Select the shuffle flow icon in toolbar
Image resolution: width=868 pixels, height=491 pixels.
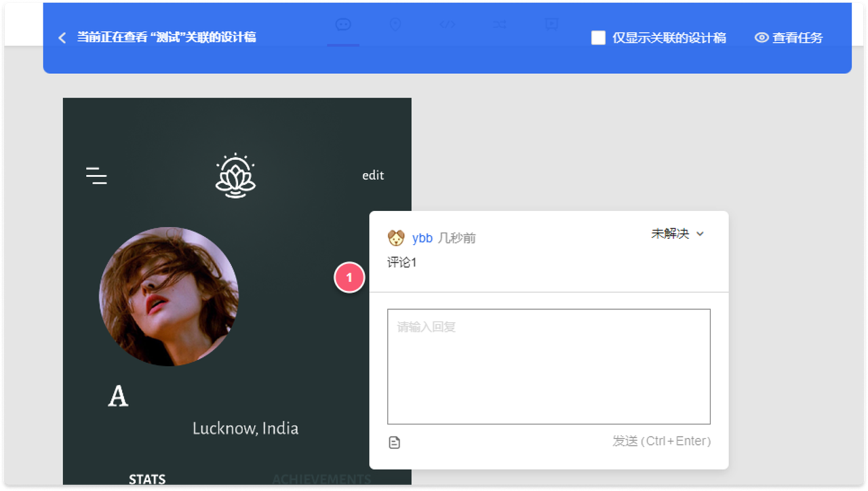(x=500, y=24)
